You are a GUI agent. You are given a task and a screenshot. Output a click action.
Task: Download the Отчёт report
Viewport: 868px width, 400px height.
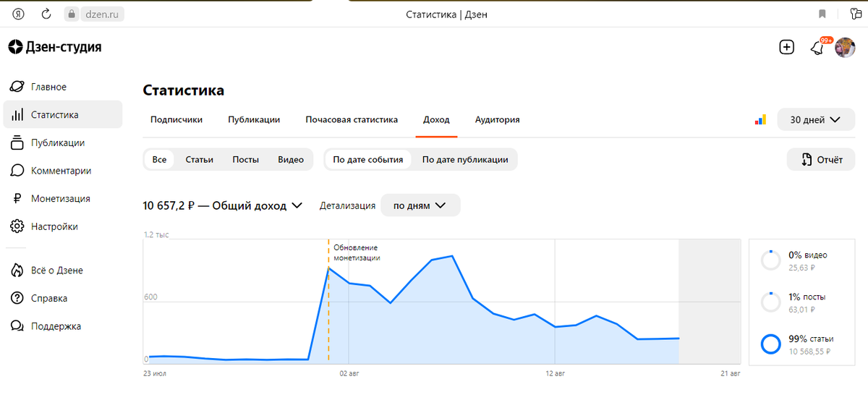pos(821,160)
